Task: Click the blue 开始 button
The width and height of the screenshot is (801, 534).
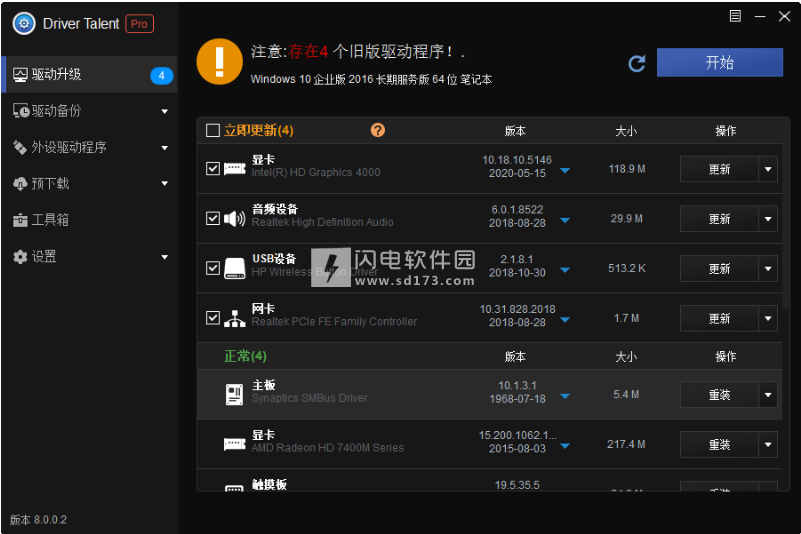Action: click(x=720, y=62)
